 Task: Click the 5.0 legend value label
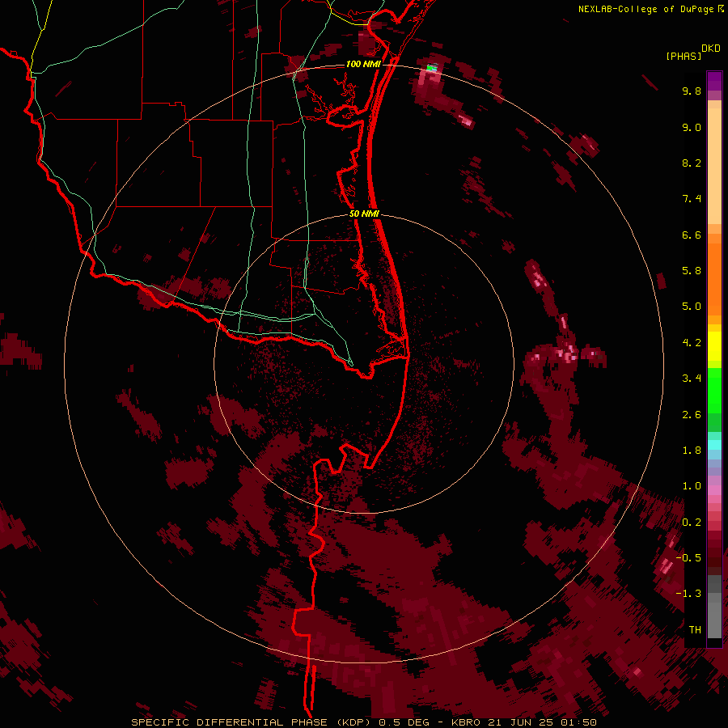692,307
